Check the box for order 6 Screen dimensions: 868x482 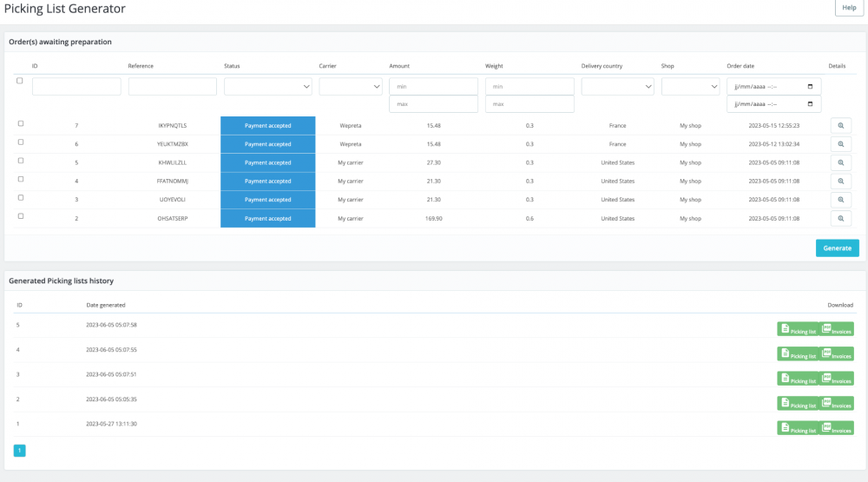(21, 142)
